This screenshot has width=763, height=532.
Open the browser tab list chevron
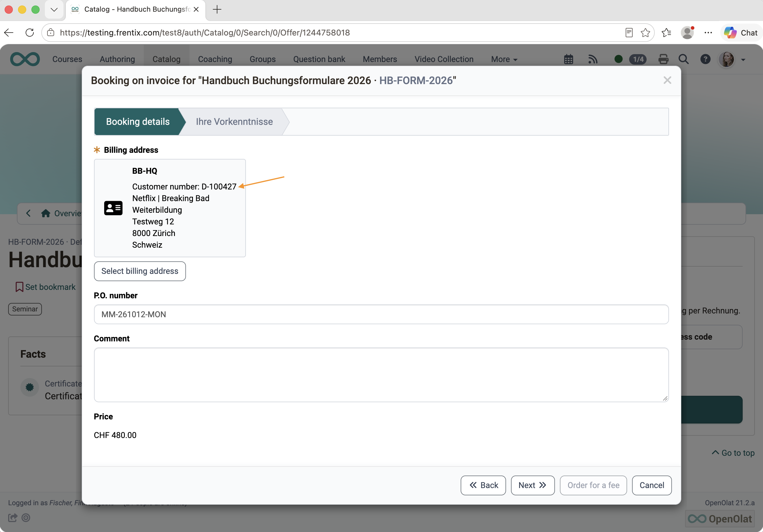tap(54, 9)
